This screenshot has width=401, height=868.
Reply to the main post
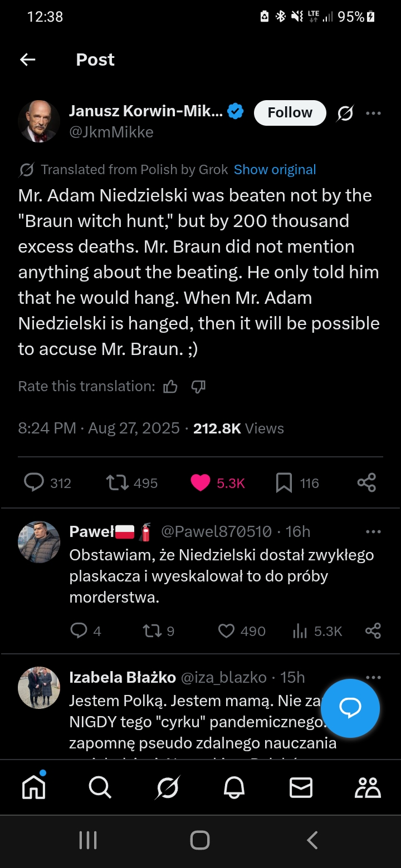pyautogui.click(x=34, y=482)
